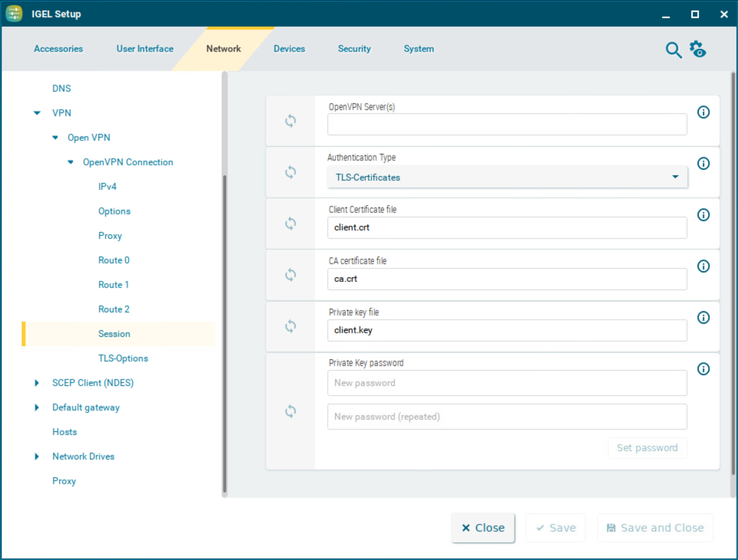Show info for OpenVPN Server(s) field
The height and width of the screenshot is (560, 738).
tap(703, 112)
